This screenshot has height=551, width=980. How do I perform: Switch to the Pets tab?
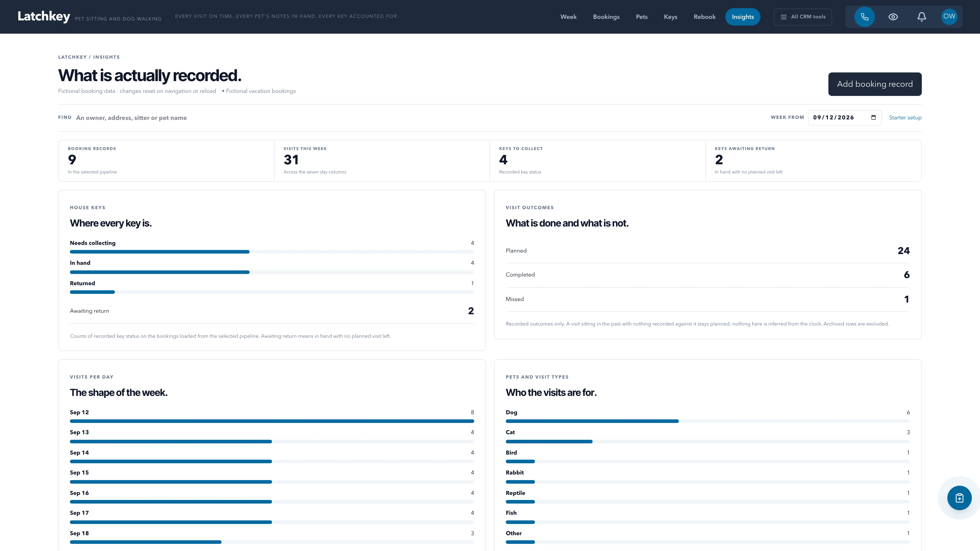pyautogui.click(x=641, y=17)
